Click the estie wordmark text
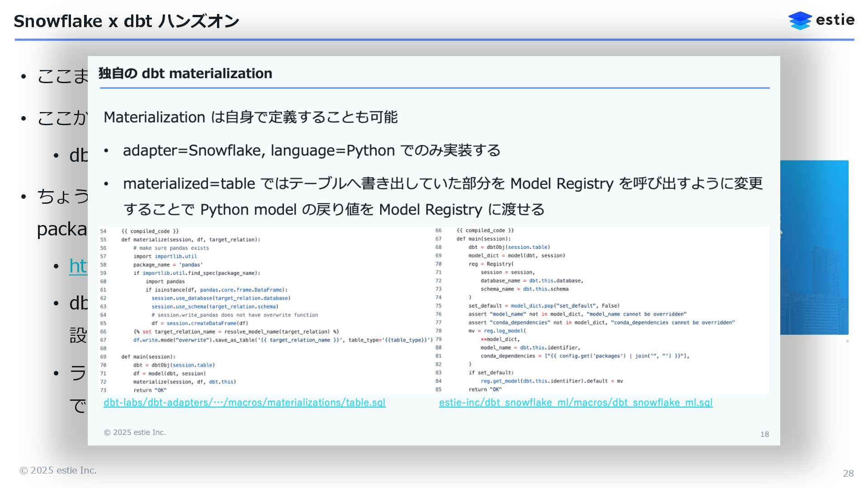 (x=835, y=20)
